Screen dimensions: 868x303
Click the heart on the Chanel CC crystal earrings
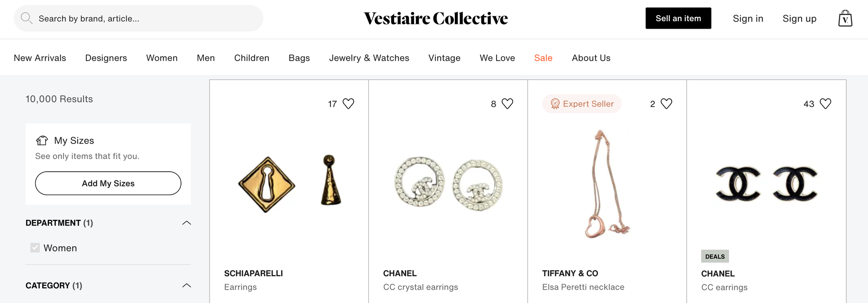click(x=508, y=103)
